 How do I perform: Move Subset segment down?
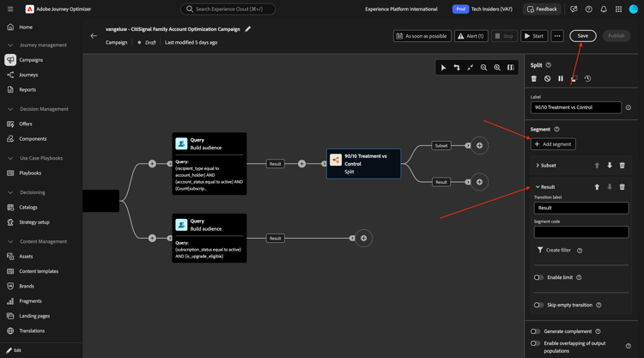coord(610,166)
